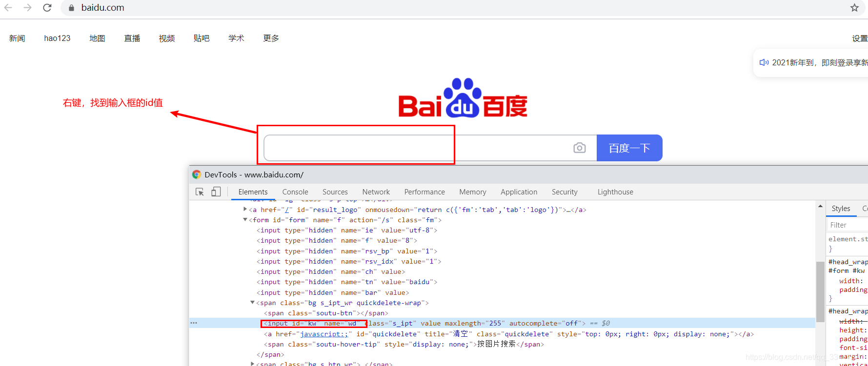Viewport: 868px width, 366px height.
Task: Switch to the Memory tab
Action: tap(473, 192)
